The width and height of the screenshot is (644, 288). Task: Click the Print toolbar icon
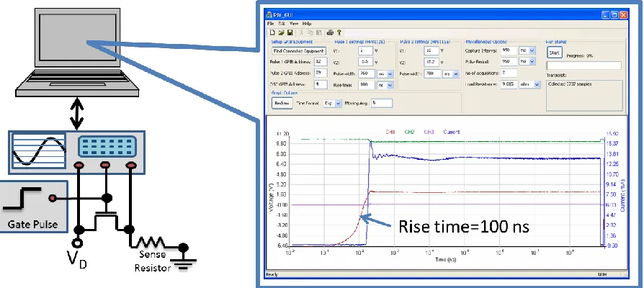pyautogui.click(x=330, y=32)
